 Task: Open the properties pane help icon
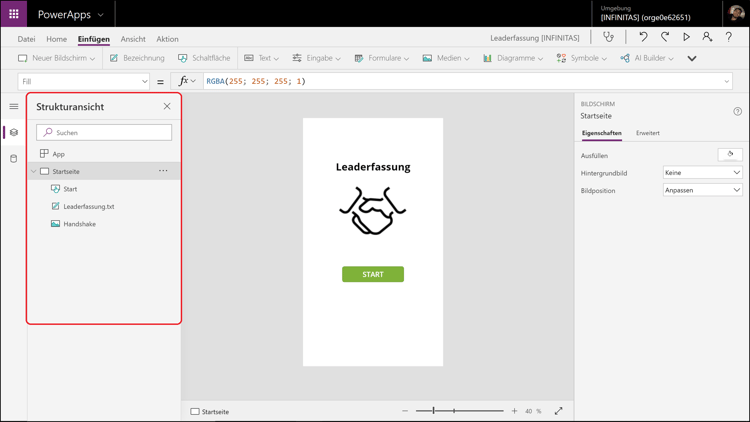[738, 111]
